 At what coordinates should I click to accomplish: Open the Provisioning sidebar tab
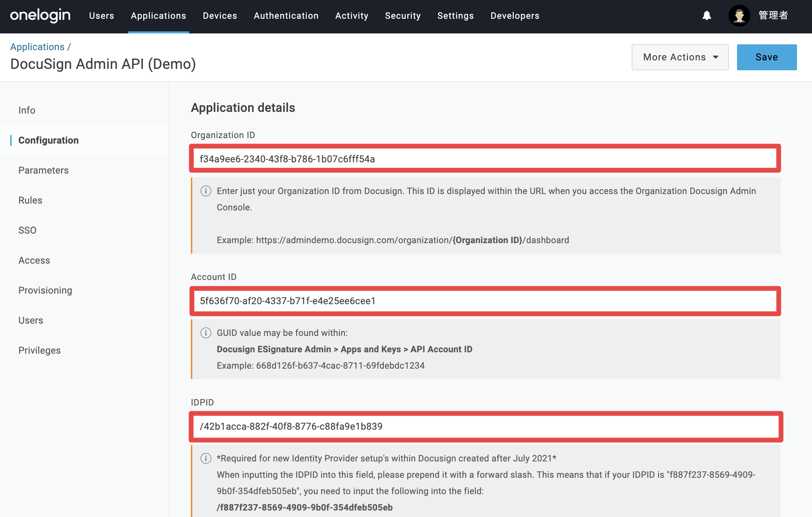(45, 290)
